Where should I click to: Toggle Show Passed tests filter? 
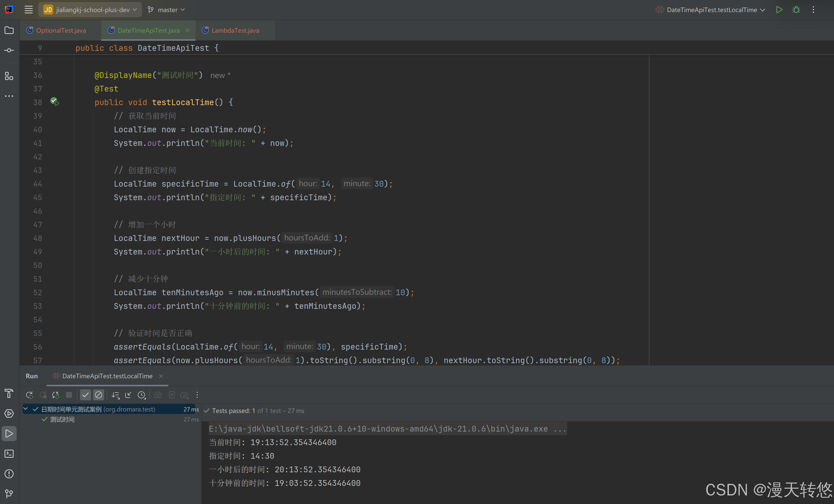[85, 395]
